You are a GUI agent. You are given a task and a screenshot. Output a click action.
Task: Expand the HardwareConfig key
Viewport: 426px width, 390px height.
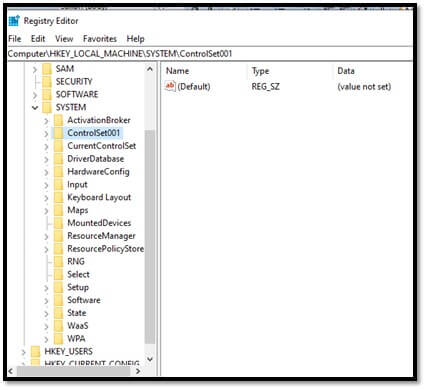[46, 172]
